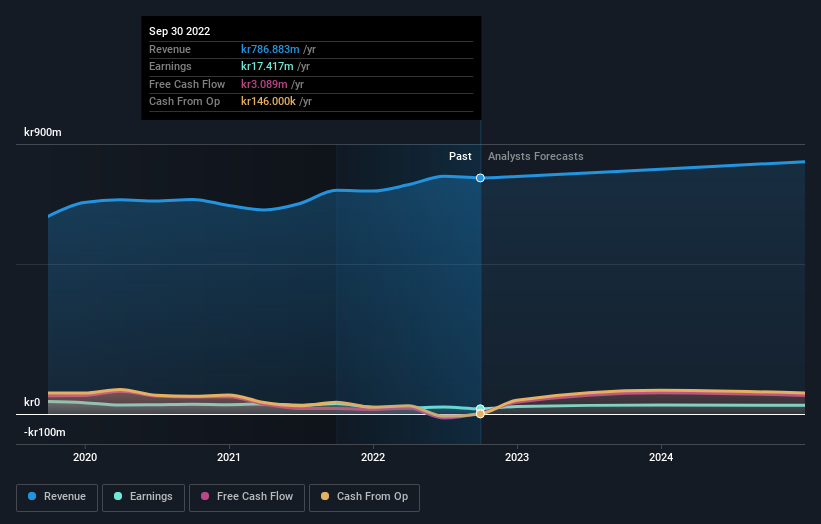821x524 pixels.
Task: Select the Earnings marker at Sep 2022
Action: [x=480, y=408]
